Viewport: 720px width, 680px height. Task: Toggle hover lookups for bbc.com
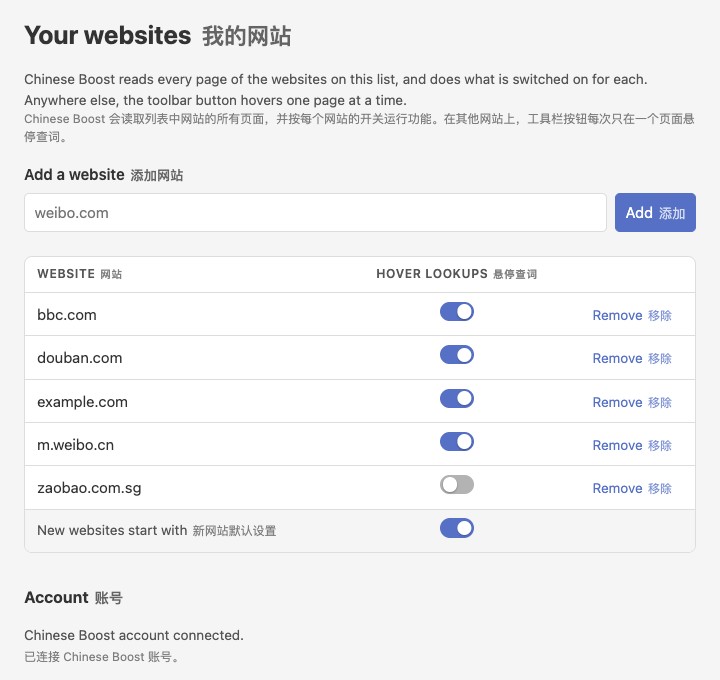click(x=456, y=312)
